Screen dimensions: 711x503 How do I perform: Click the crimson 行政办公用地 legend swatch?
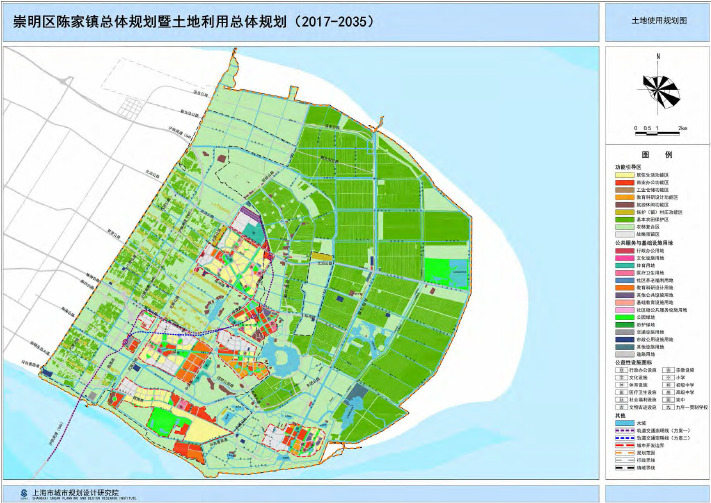625,251
